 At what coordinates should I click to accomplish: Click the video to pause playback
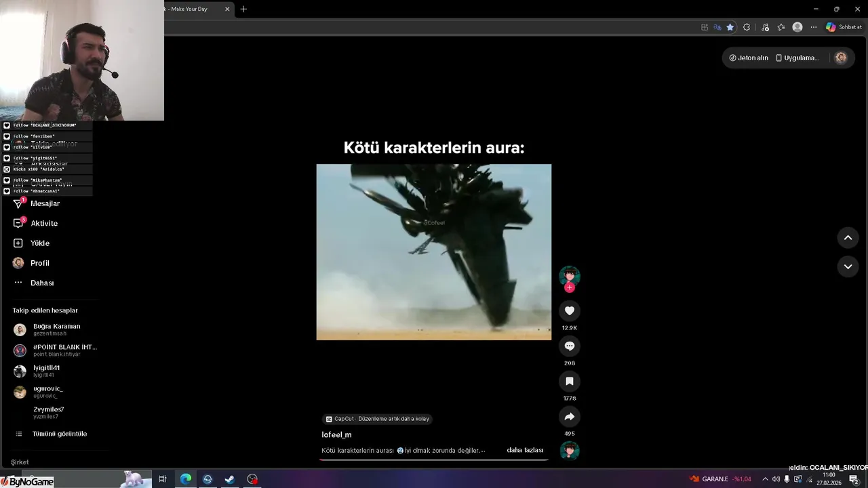click(433, 251)
